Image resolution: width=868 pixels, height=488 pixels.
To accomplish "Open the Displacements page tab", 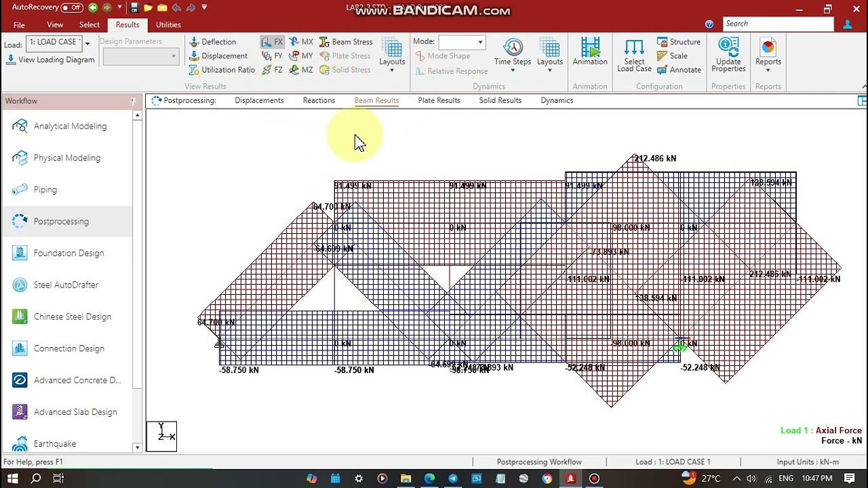I will [x=259, y=100].
